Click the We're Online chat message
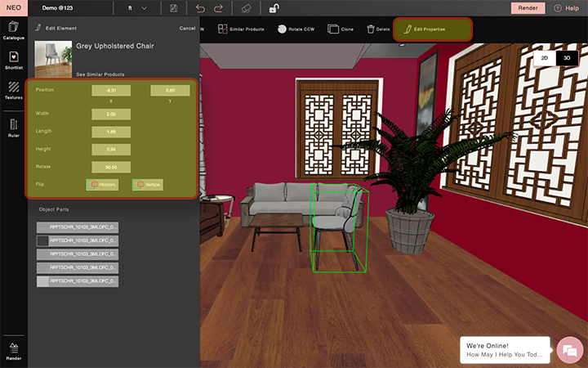Screen dimensions: 588x368 pyautogui.click(x=505, y=350)
